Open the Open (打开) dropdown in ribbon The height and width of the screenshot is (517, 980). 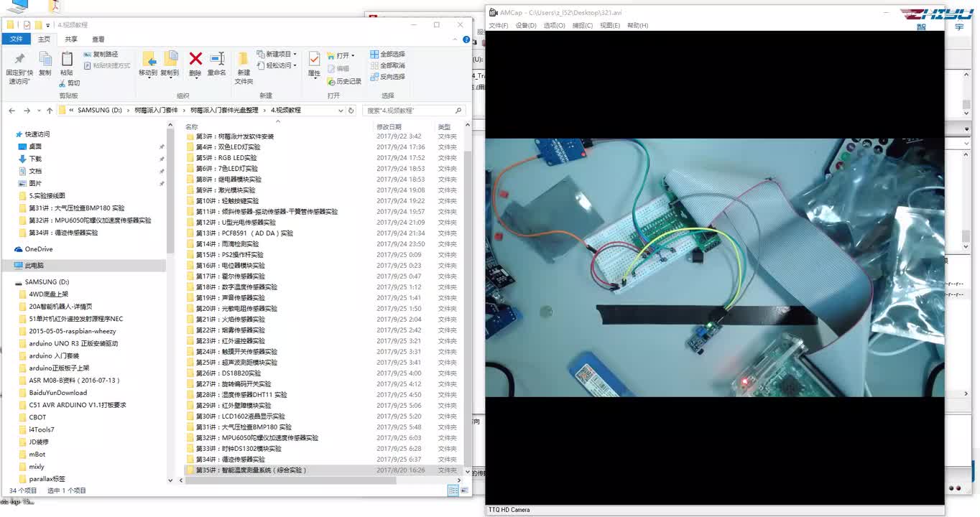tap(341, 55)
